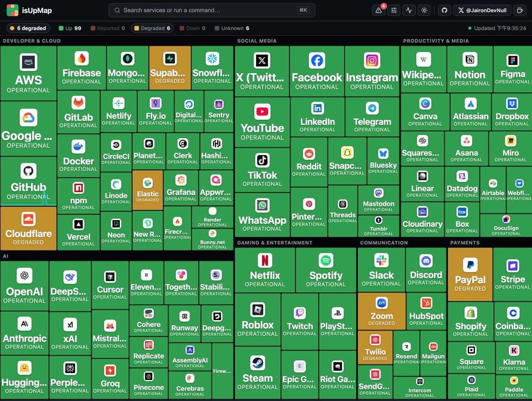Open the X (Twitter) tile icon
This screenshot has width=532, height=401.
pyautogui.click(x=262, y=61)
